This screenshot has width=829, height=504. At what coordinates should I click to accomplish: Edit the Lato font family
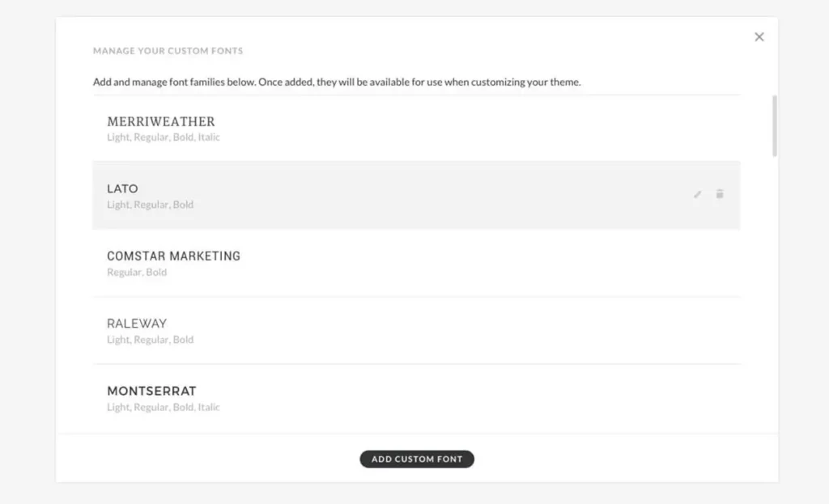tap(697, 194)
